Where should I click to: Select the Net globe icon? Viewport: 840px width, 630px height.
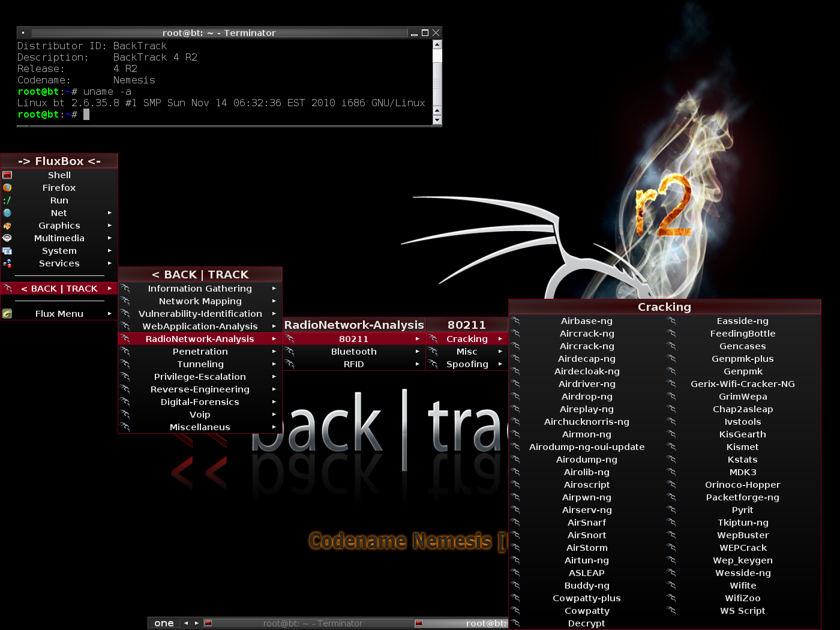(7, 212)
